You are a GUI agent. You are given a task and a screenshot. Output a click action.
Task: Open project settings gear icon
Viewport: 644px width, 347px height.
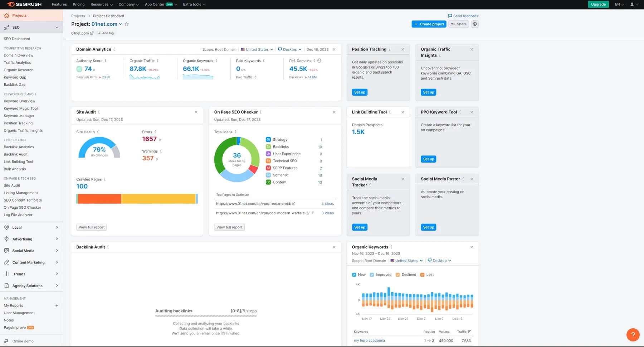[x=475, y=24]
